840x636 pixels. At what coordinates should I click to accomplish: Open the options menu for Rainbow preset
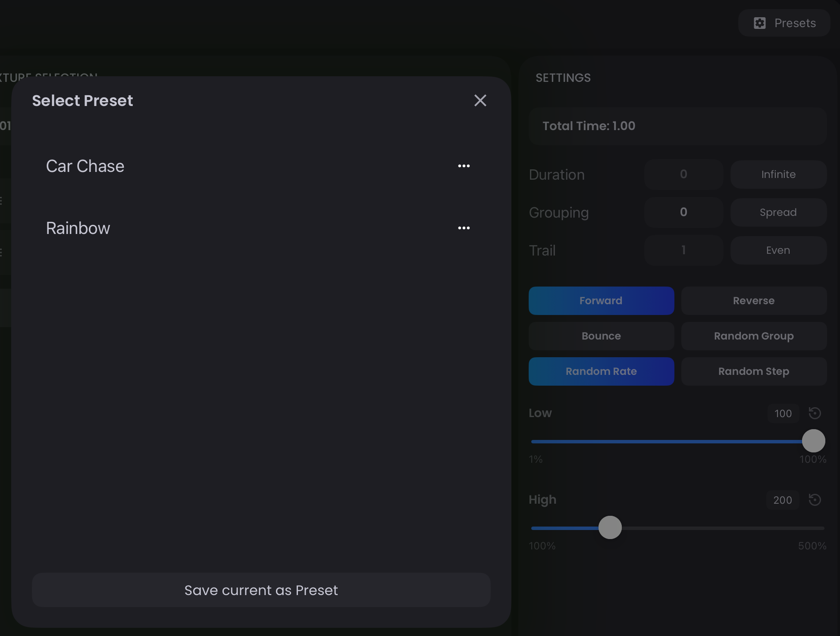(464, 228)
